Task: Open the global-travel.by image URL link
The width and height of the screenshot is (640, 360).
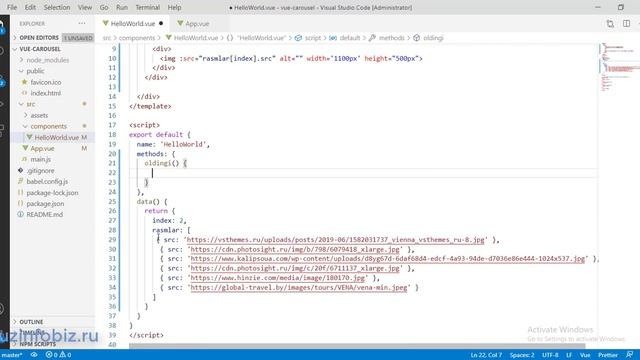Action: pos(299,288)
